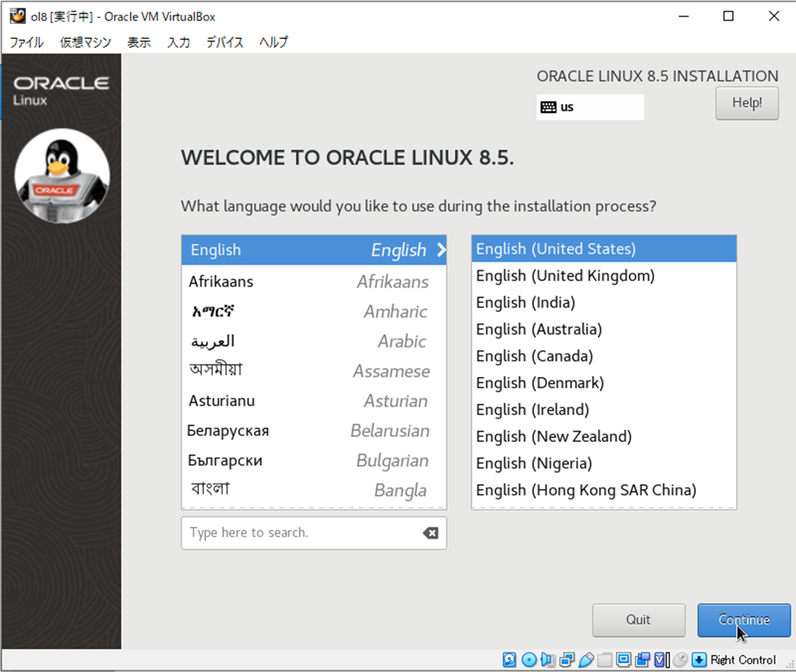
Task: Click the recording status icon
Action: 642,659
